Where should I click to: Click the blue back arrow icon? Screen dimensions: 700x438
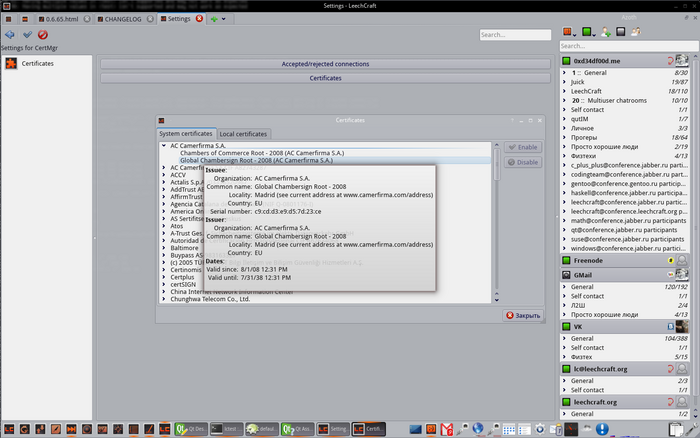(x=9, y=34)
